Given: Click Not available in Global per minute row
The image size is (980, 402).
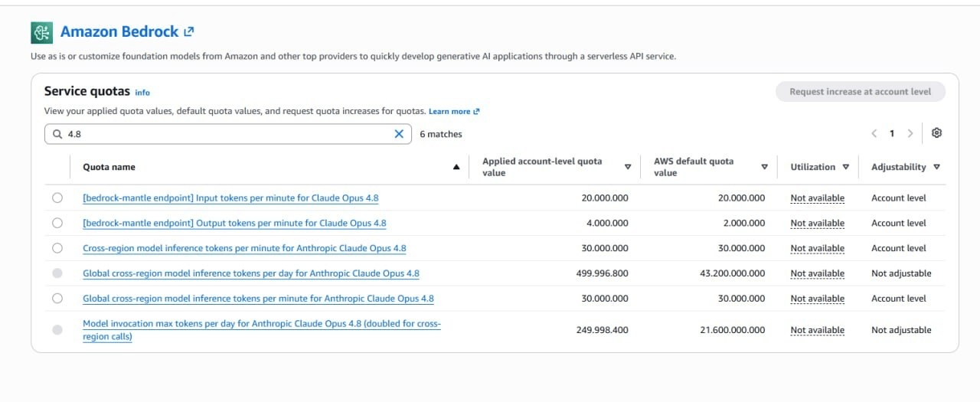Looking at the screenshot, I should click(x=817, y=299).
